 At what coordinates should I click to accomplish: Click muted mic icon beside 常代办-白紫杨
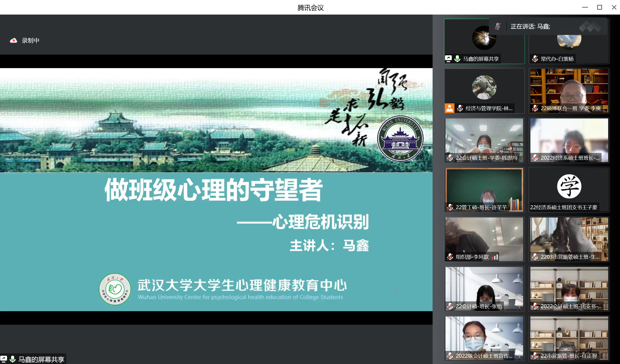coord(535,59)
